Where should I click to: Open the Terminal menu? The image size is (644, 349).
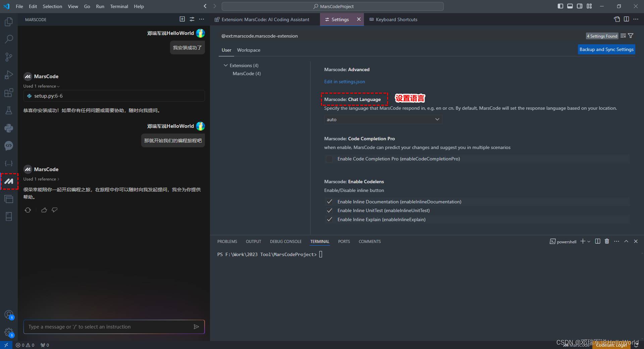[x=119, y=6]
